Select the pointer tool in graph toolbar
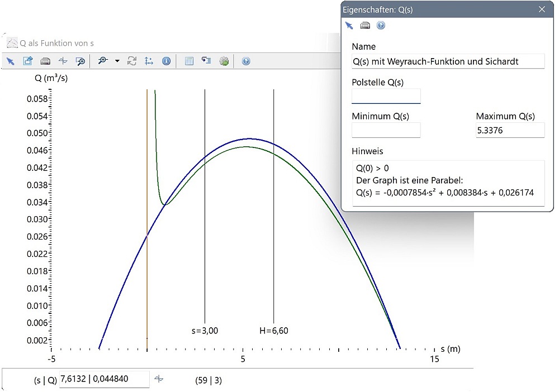The image size is (559, 392). point(10,61)
